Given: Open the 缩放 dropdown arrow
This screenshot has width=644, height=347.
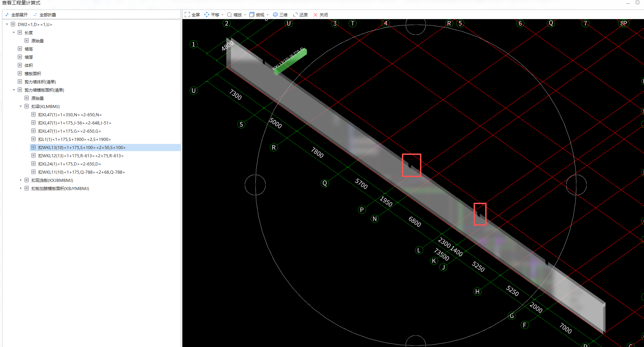Looking at the screenshot, I should [245, 15].
